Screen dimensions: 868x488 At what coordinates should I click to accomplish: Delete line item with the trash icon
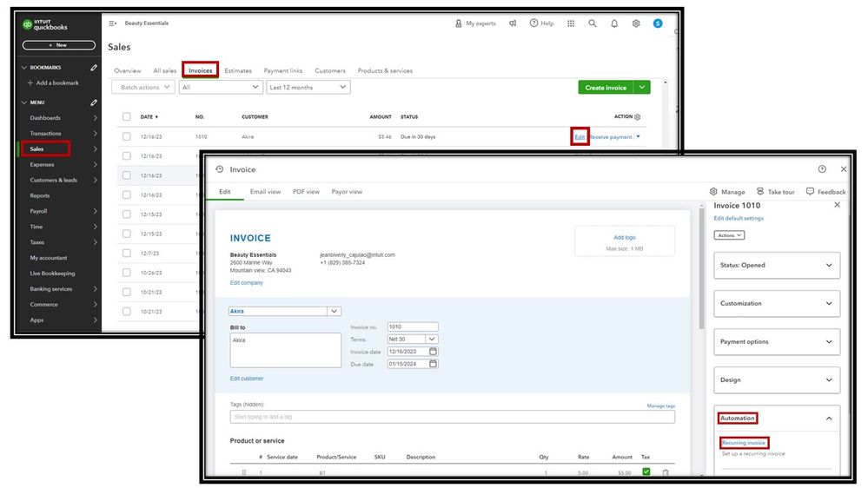pos(666,472)
